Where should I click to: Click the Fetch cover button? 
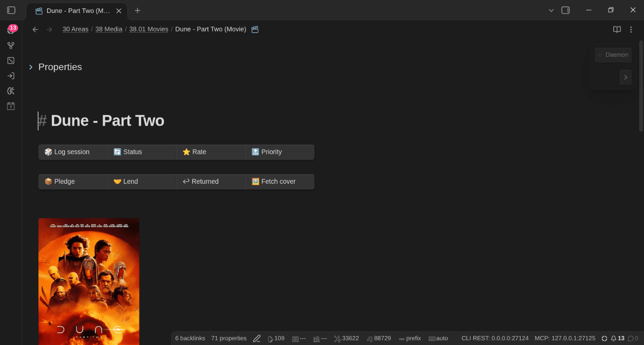[280, 182]
